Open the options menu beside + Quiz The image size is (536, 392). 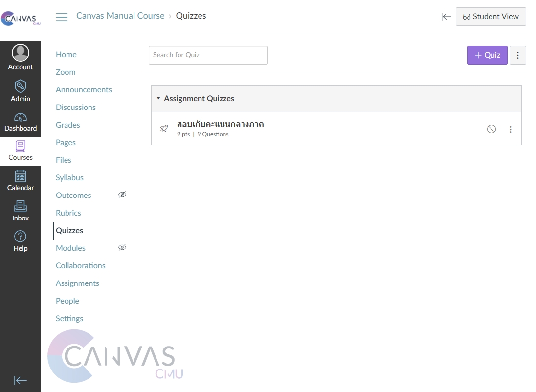(518, 55)
